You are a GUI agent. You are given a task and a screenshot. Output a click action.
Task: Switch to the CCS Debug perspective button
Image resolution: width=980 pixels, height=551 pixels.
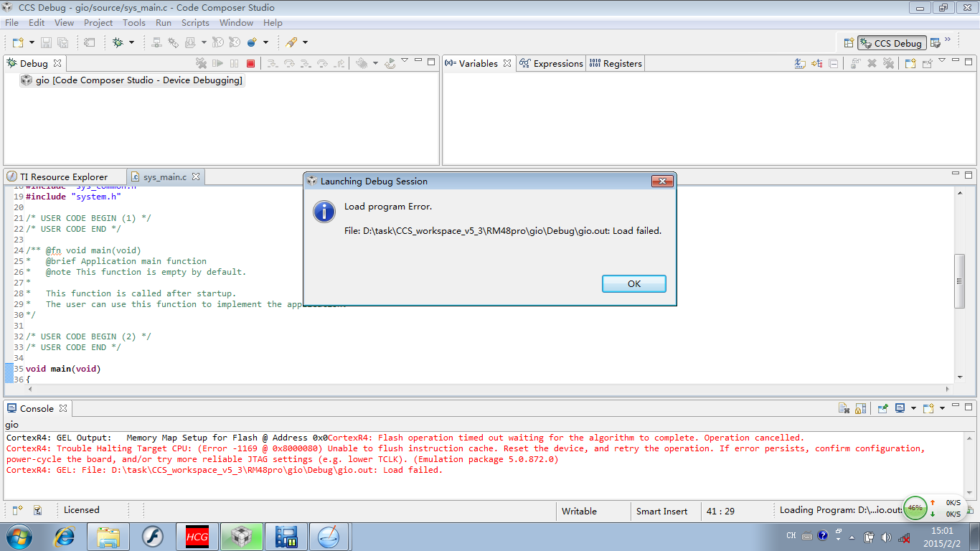pos(892,43)
